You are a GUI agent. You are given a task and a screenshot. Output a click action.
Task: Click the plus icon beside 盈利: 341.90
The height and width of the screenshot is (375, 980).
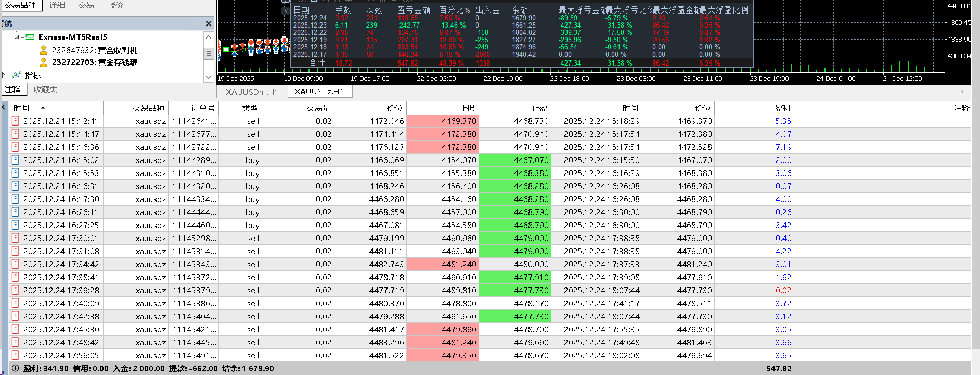[x=15, y=368]
